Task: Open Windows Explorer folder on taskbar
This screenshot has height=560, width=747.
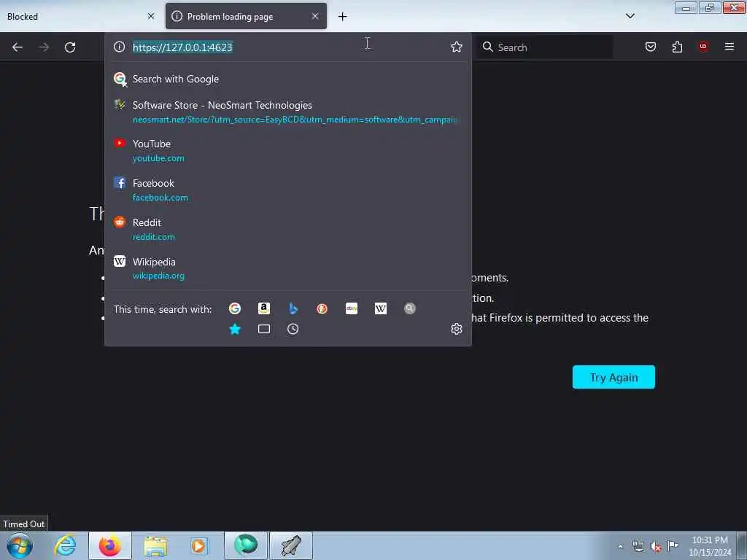Action: pyautogui.click(x=155, y=545)
